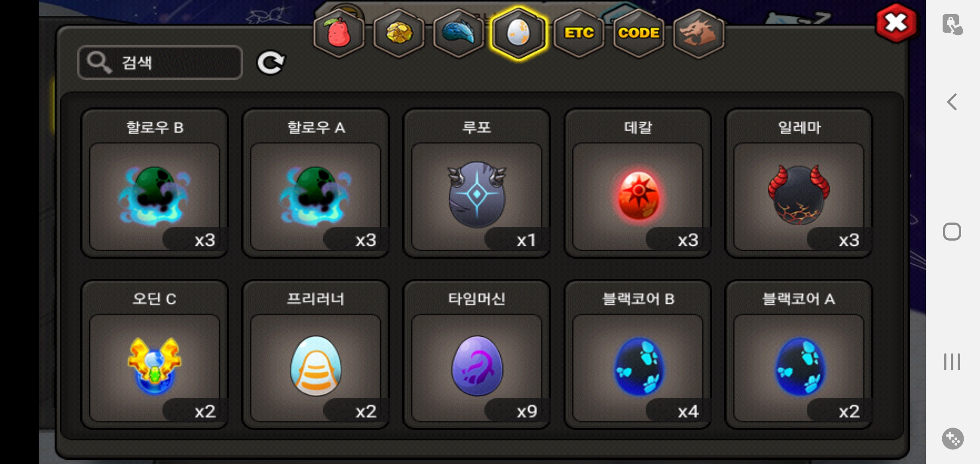Select the 오딘 C winged egg
The image size is (980, 464).
point(155,354)
